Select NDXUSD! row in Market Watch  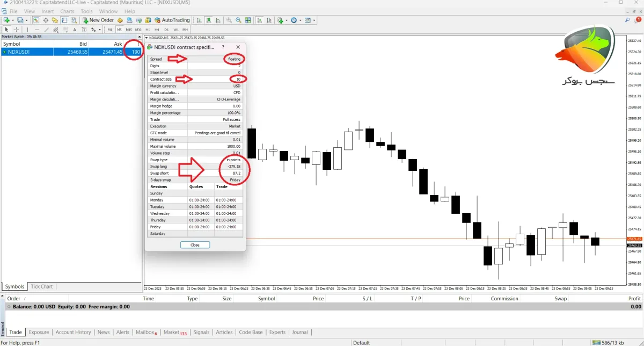[71, 52]
